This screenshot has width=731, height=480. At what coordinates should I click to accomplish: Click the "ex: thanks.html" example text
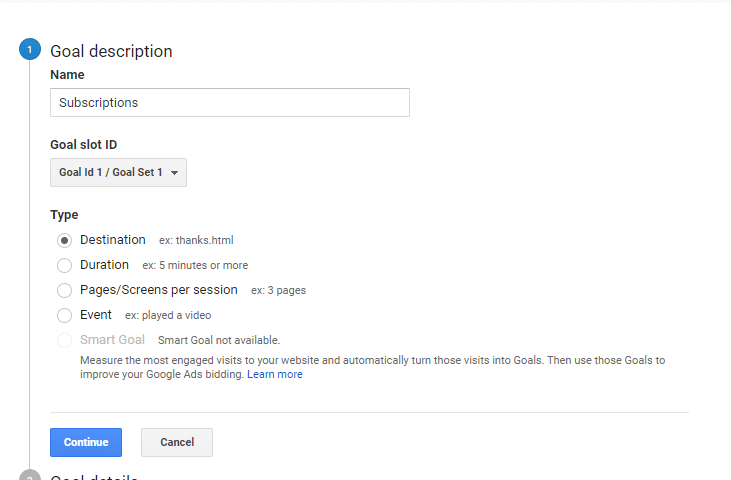click(x=196, y=240)
